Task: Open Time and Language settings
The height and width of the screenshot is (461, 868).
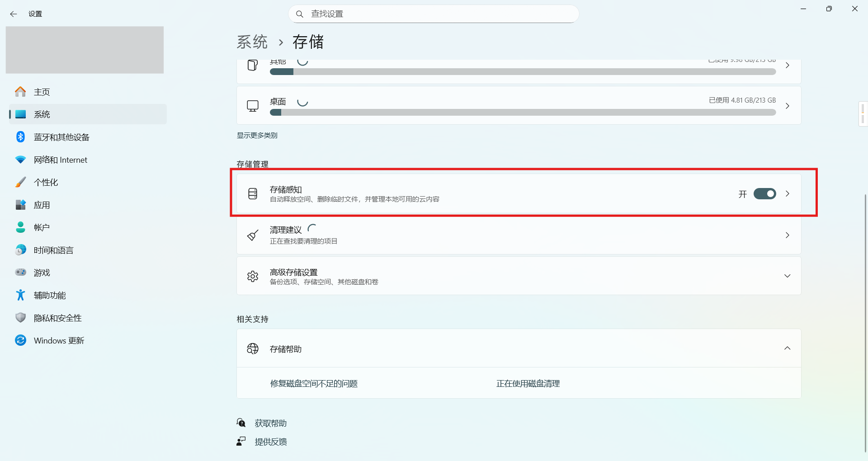Action: click(x=53, y=249)
